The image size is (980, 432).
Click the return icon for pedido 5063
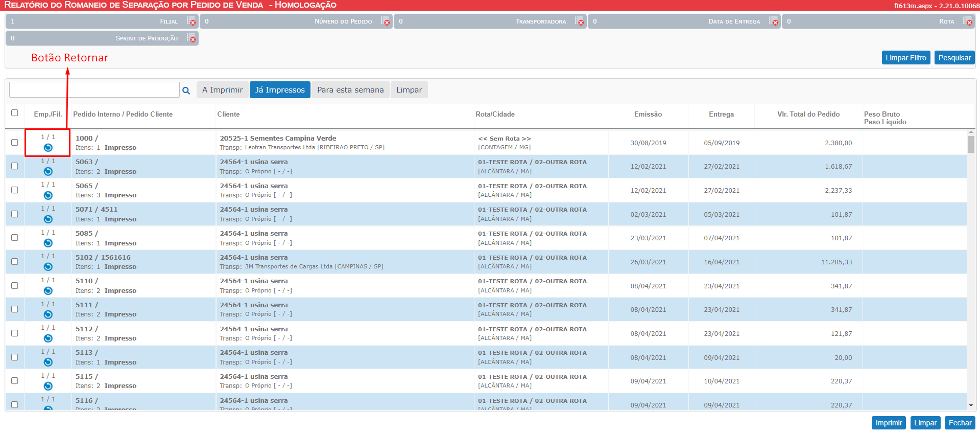click(48, 171)
